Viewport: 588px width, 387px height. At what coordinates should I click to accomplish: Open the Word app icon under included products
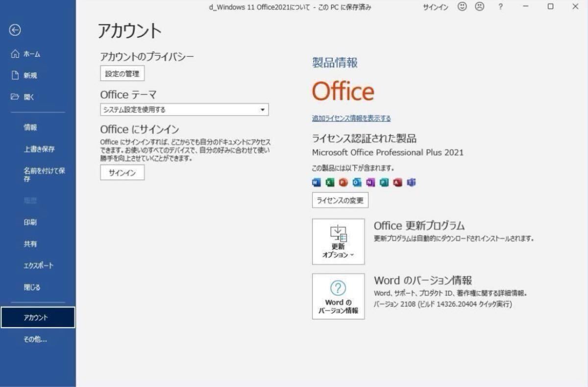(316, 182)
